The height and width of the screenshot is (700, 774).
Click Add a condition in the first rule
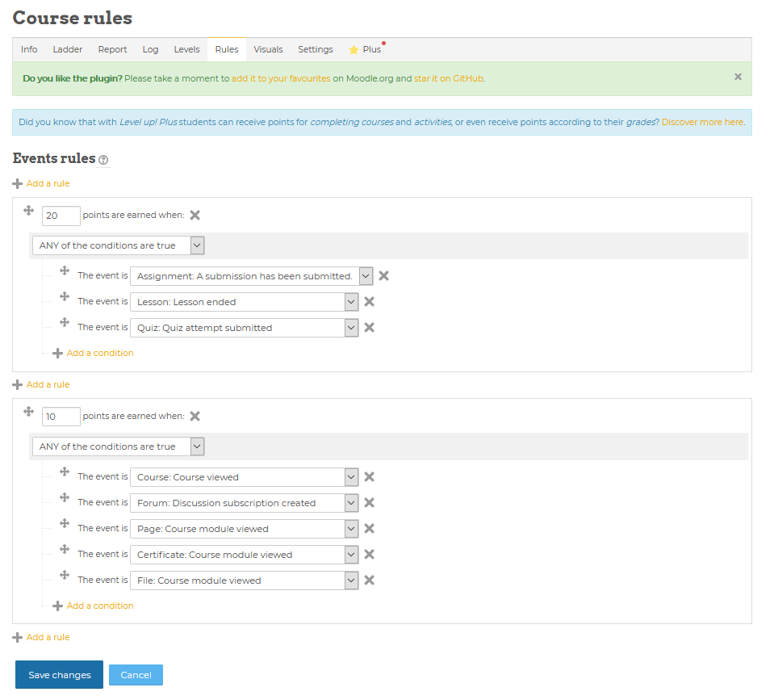(x=99, y=353)
